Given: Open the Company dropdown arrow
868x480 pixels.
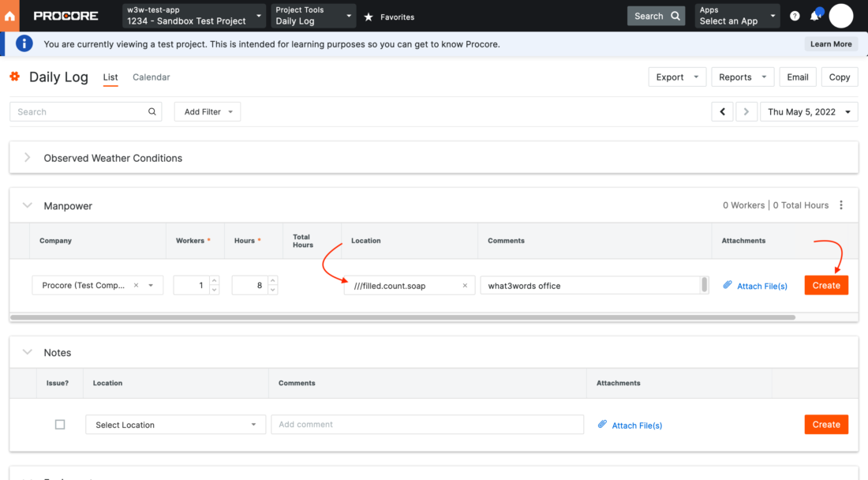Looking at the screenshot, I should (151, 286).
